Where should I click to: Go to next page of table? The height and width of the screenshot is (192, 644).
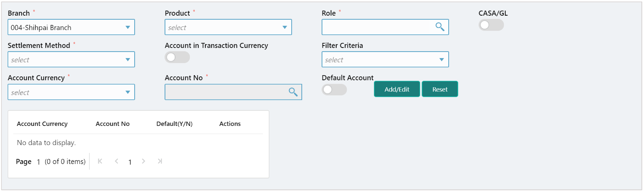click(x=143, y=161)
